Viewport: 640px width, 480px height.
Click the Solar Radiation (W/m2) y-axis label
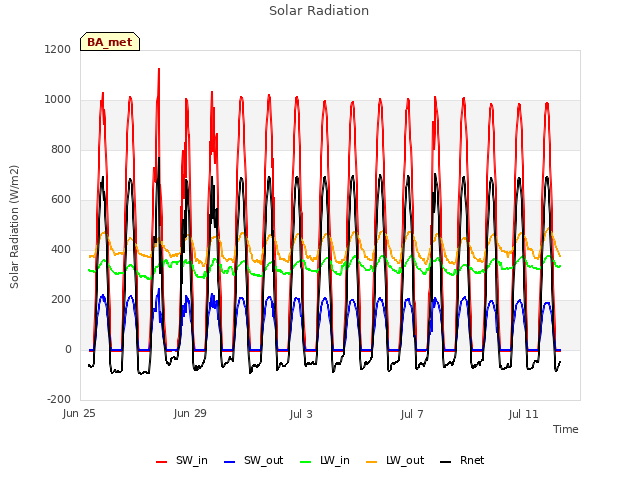[x=14, y=227]
